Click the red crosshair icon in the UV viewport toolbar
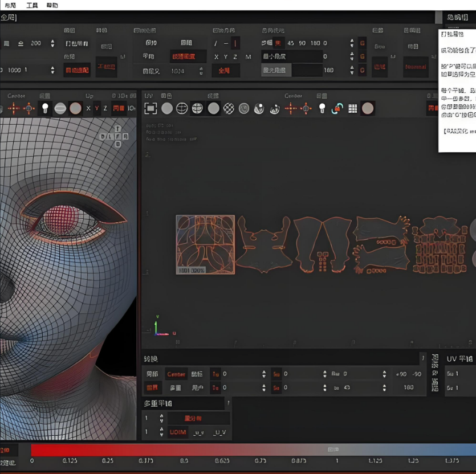 (291, 108)
